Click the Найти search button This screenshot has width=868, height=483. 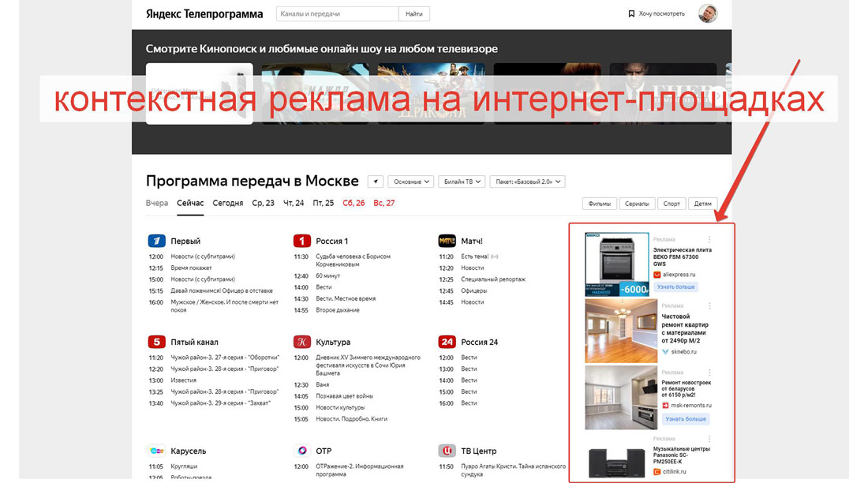click(414, 14)
